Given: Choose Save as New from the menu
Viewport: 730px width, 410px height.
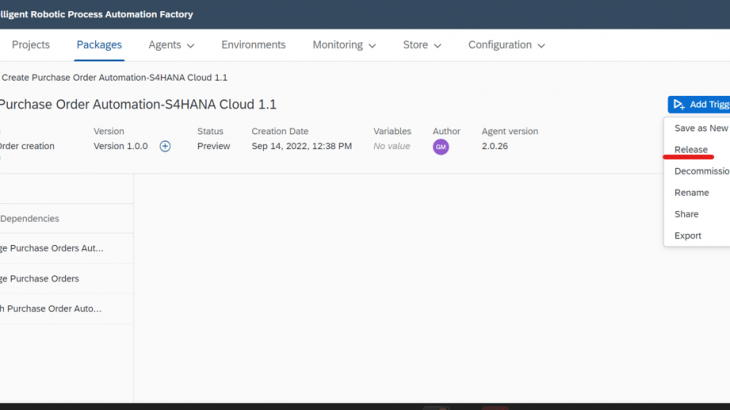Looking at the screenshot, I should (x=701, y=128).
